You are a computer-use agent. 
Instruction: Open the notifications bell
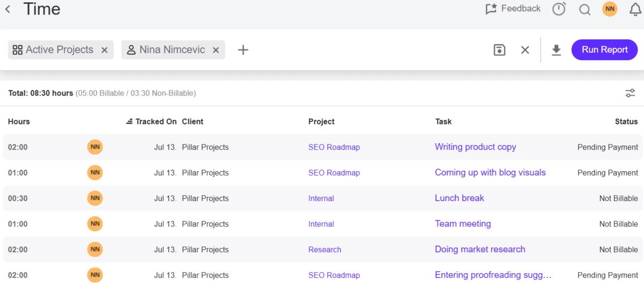tap(635, 9)
